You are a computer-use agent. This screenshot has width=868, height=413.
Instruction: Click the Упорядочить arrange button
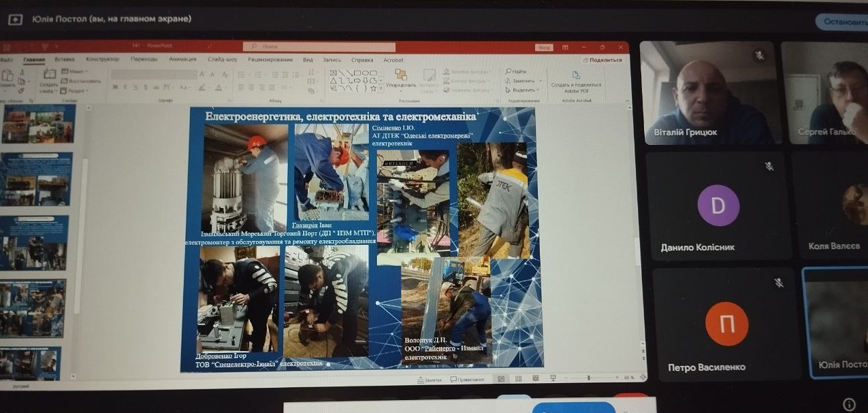click(400, 79)
